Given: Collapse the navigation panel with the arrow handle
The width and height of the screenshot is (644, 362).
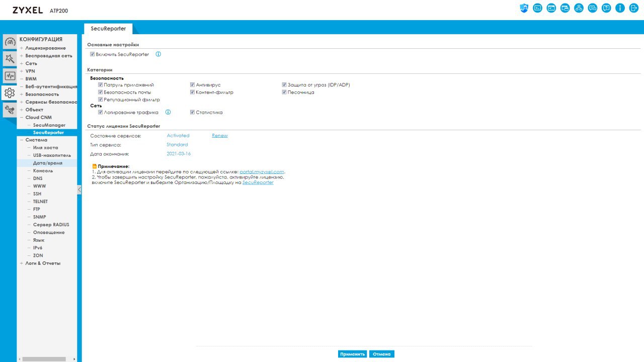Looking at the screenshot, I should tap(79, 190).
